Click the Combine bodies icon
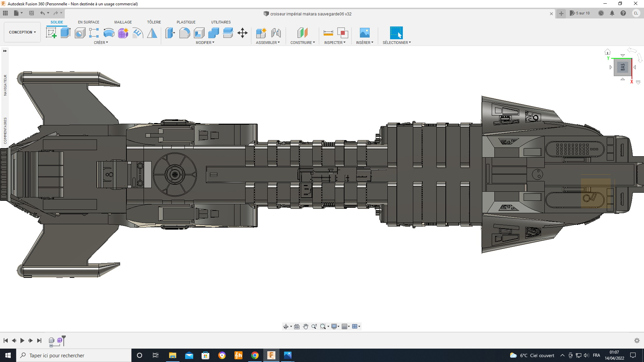Screen dimensions: 644x362 click(213, 33)
